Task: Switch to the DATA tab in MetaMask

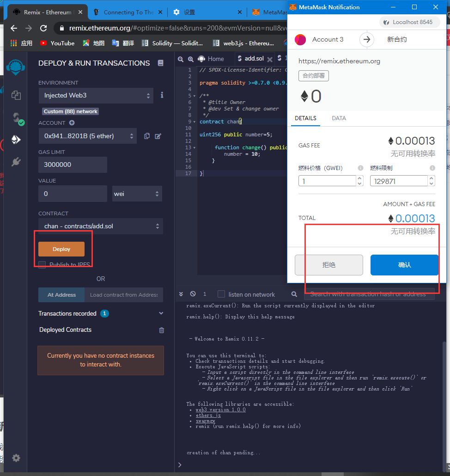Action: click(339, 118)
